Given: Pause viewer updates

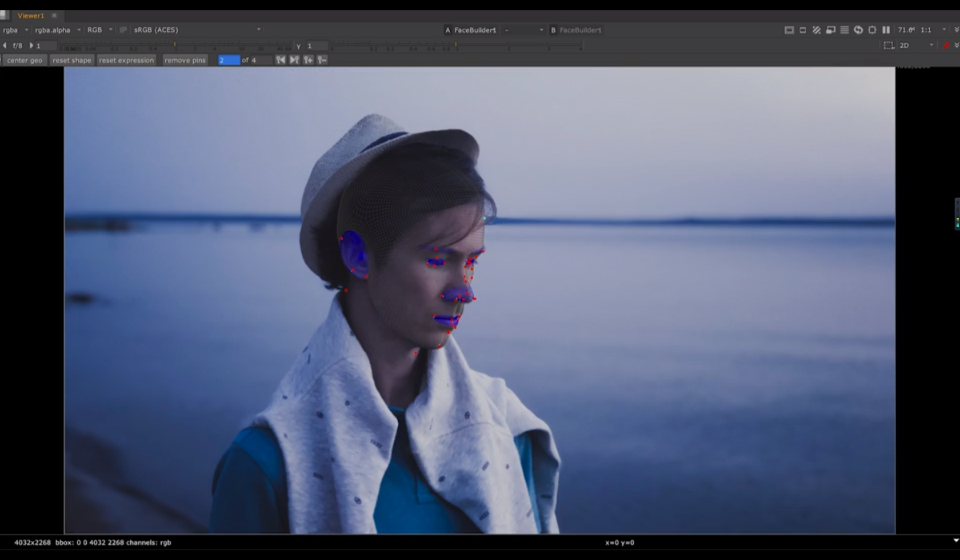Looking at the screenshot, I should (x=886, y=30).
